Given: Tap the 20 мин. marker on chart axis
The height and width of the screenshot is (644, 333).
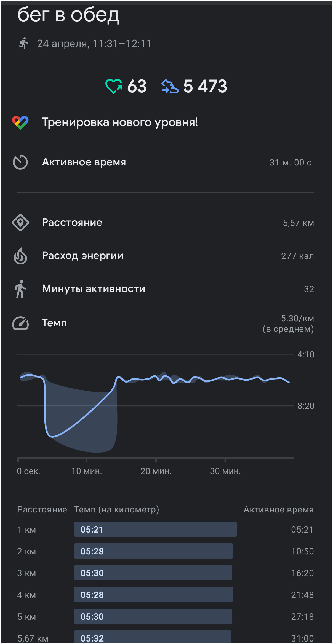Looking at the screenshot, I should pos(156,471).
